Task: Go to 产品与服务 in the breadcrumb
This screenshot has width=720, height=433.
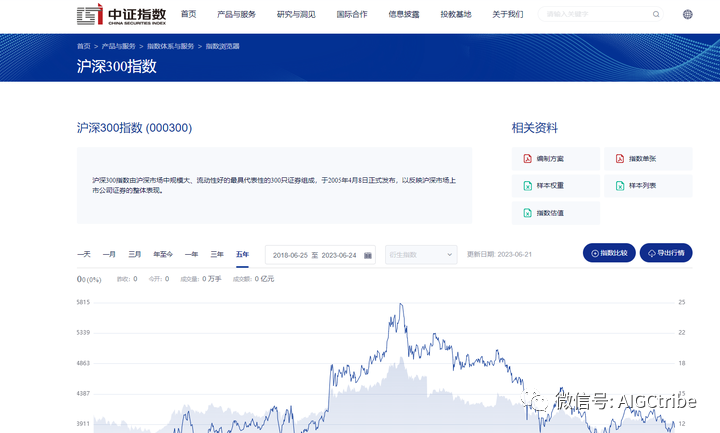Action: (x=118, y=46)
